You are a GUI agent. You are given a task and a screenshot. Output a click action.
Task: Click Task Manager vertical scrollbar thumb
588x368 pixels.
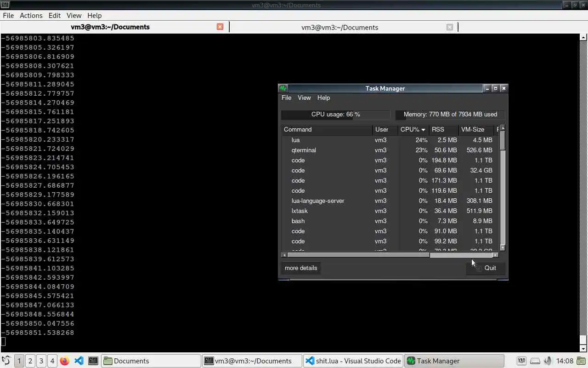pos(503,140)
